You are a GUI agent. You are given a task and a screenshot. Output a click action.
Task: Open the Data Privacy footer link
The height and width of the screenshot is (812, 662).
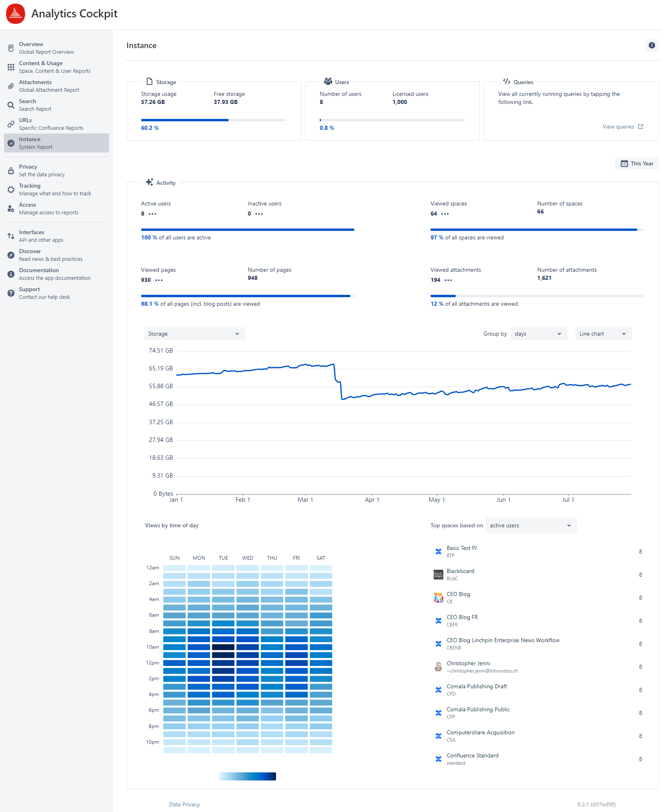pyautogui.click(x=184, y=804)
